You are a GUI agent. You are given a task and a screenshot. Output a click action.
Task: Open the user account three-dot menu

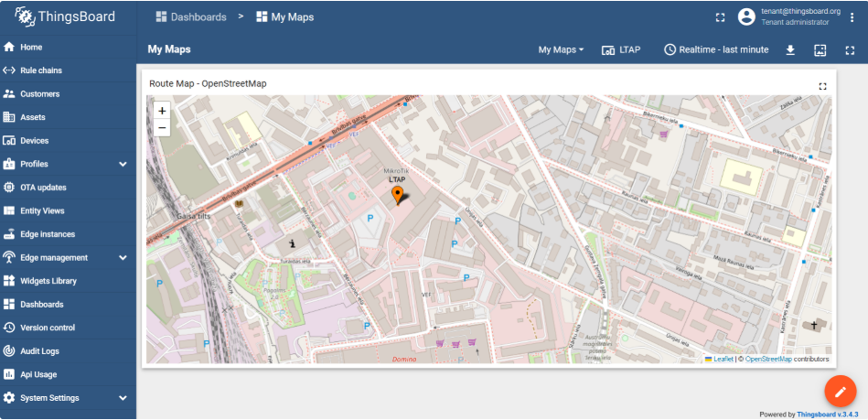coord(852,17)
